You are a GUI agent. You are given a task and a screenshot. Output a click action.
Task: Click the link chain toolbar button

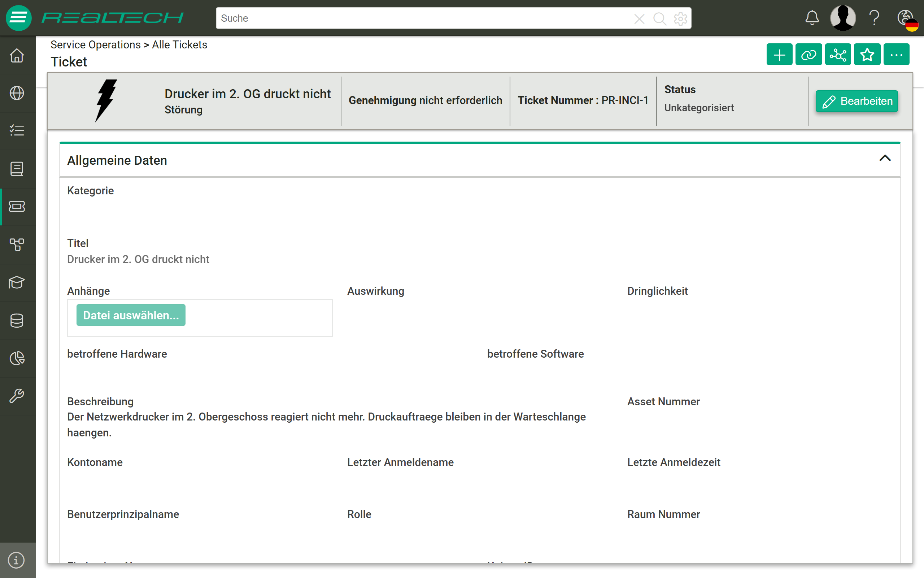808,55
